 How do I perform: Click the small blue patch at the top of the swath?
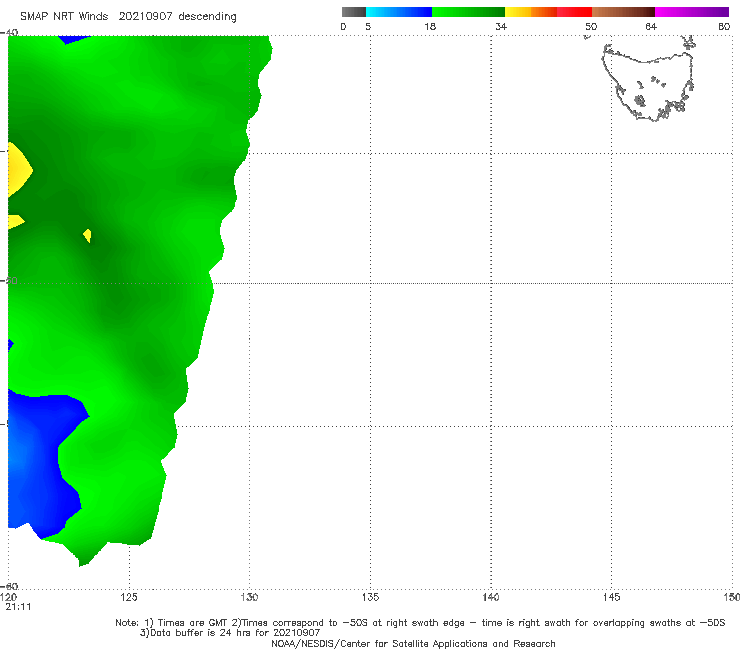point(74,39)
